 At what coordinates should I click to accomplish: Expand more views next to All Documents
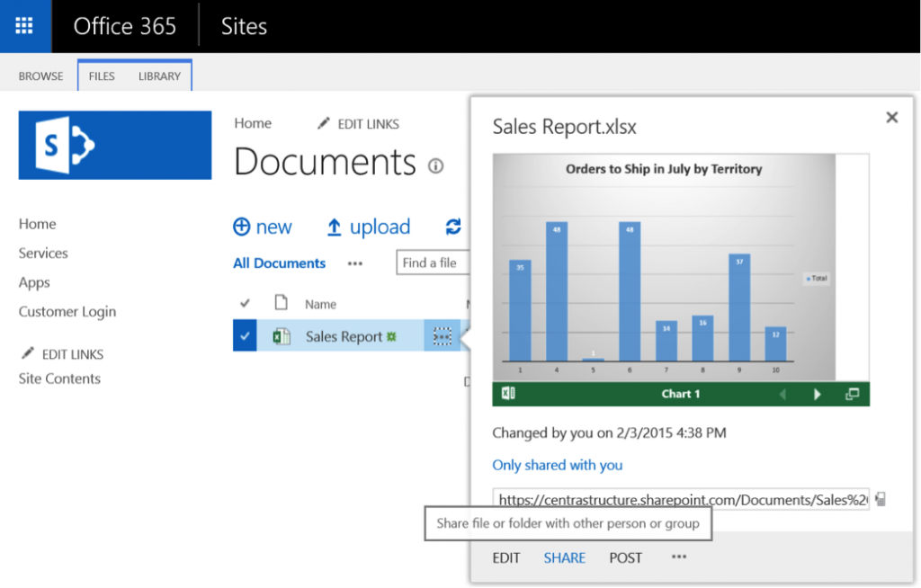(355, 263)
